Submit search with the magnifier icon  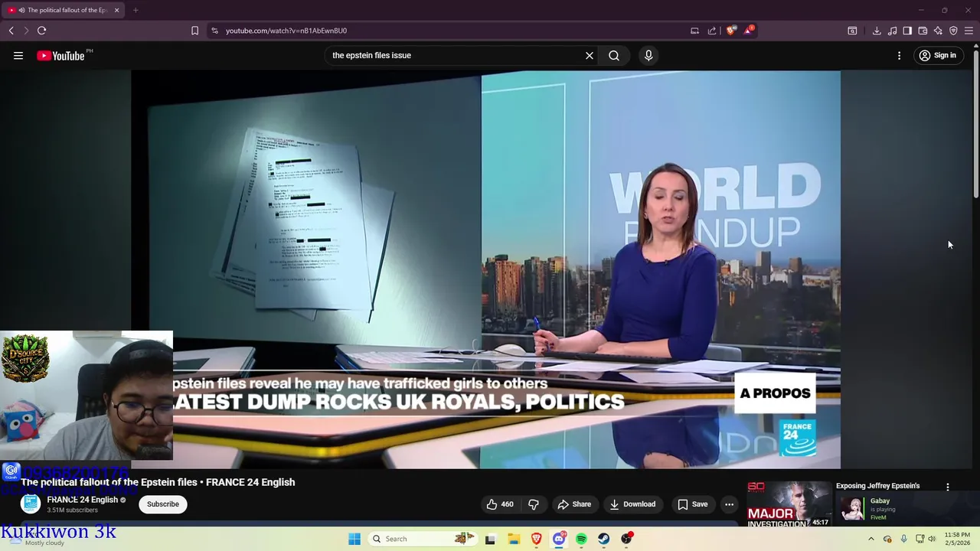[614, 55]
